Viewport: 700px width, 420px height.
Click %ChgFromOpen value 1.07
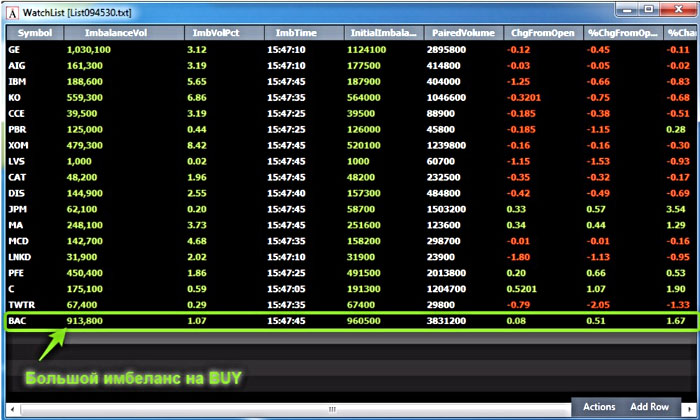click(x=596, y=289)
